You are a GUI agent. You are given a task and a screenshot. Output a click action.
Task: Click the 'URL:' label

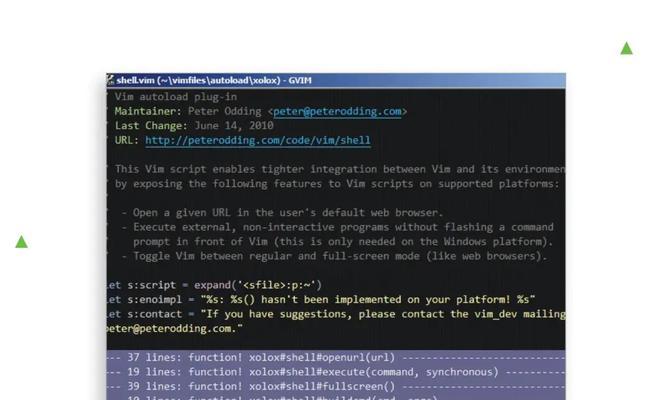[126, 140]
